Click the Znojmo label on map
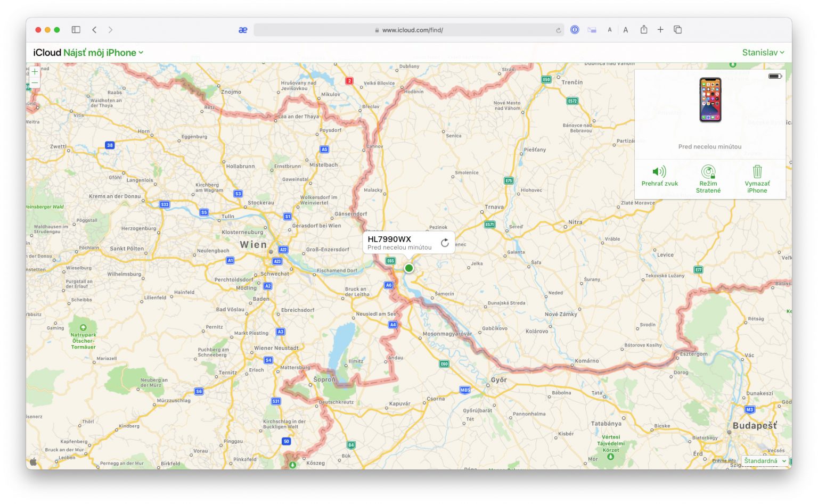The image size is (818, 504). [231, 92]
